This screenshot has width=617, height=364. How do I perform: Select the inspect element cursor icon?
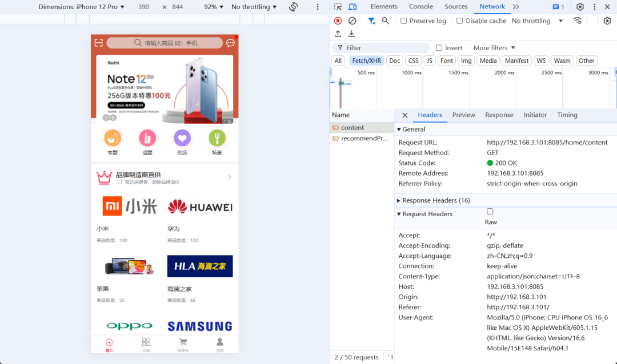pyautogui.click(x=338, y=6)
